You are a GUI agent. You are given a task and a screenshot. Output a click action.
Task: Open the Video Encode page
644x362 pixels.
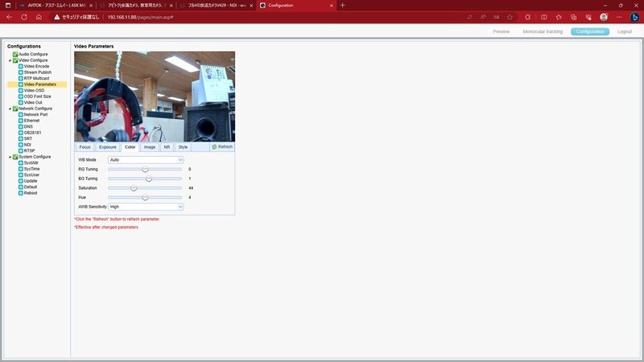click(36, 66)
